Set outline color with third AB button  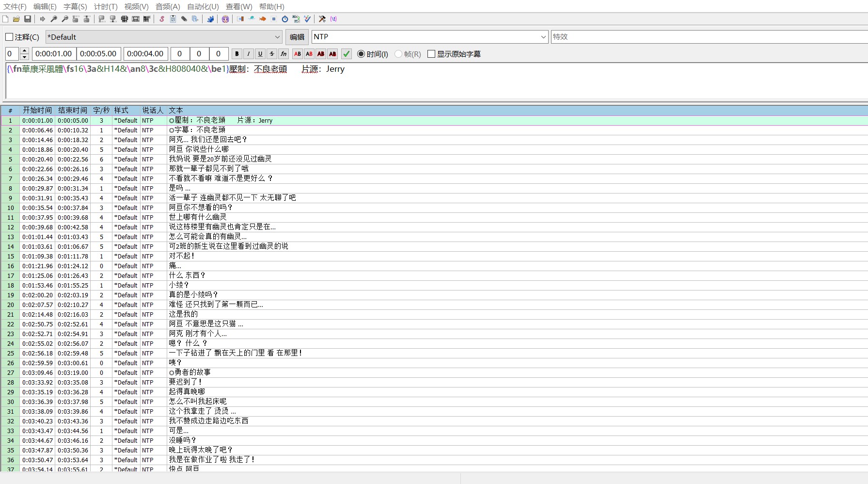click(x=321, y=54)
